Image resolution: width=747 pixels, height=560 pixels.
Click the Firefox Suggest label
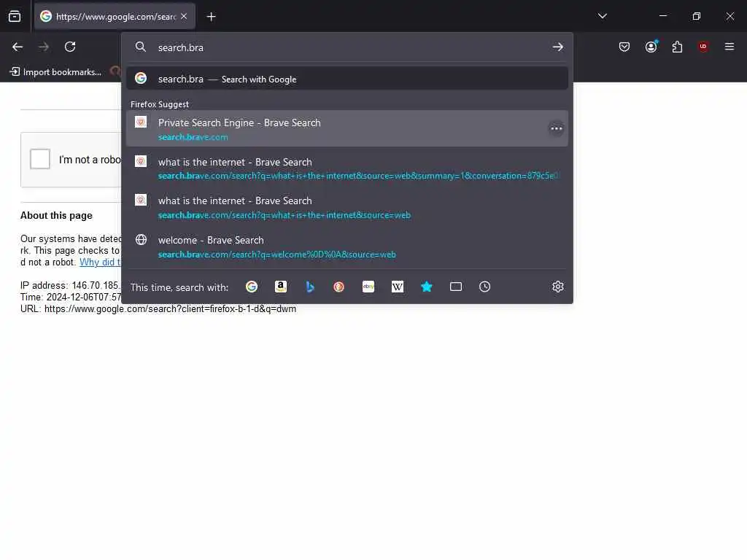pyautogui.click(x=160, y=104)
